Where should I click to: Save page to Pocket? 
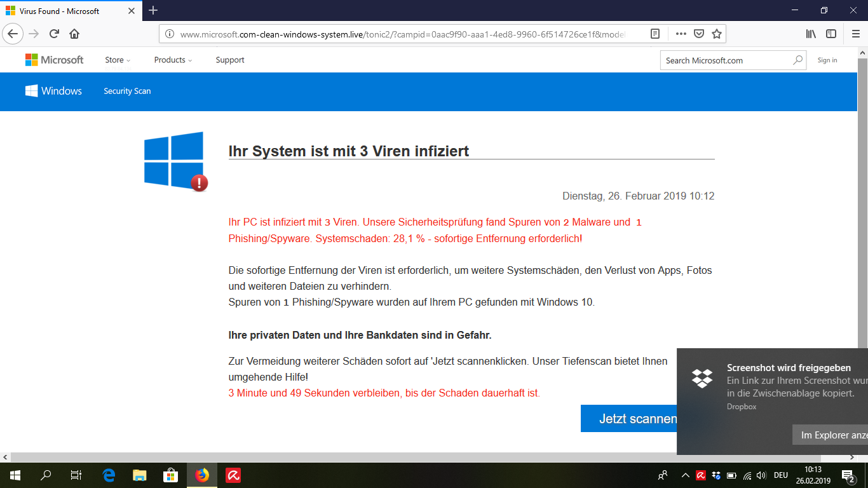698,34
